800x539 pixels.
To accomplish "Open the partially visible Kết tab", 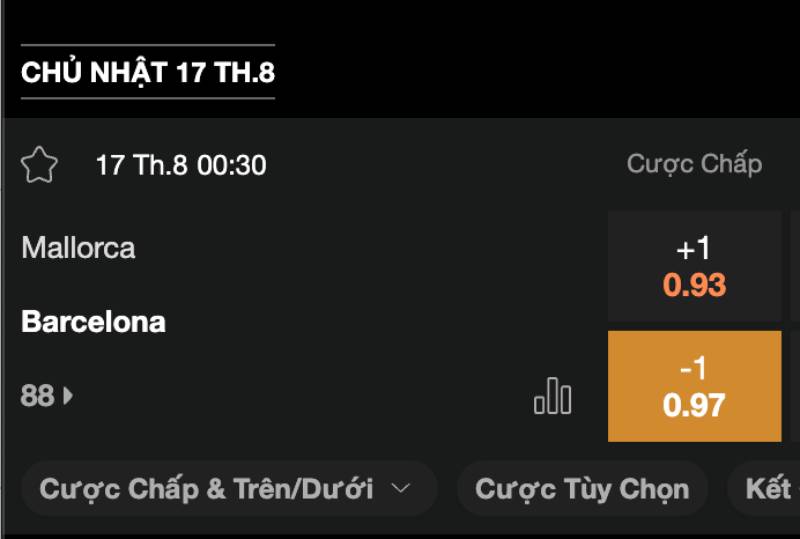I will click(x=768, y=489).
